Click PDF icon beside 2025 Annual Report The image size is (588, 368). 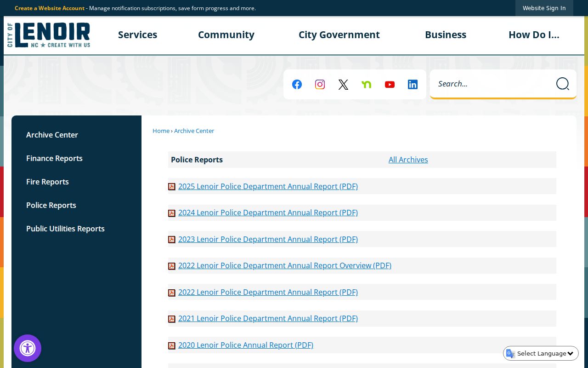(172, 187)
